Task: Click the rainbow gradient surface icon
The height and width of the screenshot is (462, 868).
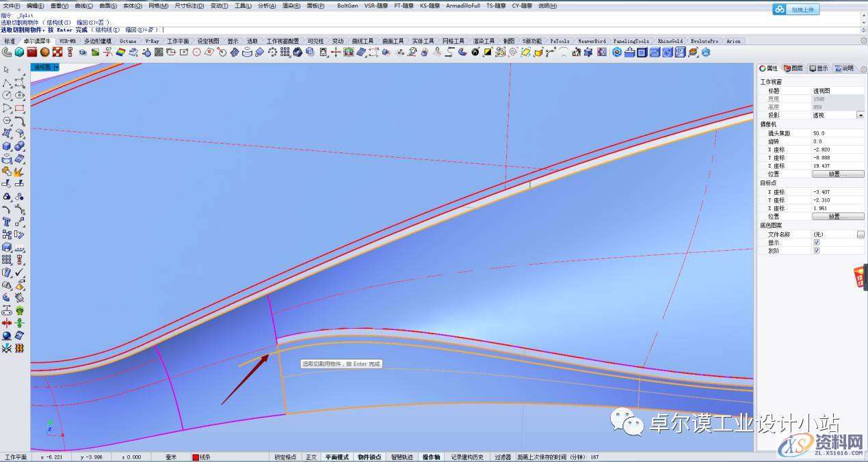Action: coord(119,52)
